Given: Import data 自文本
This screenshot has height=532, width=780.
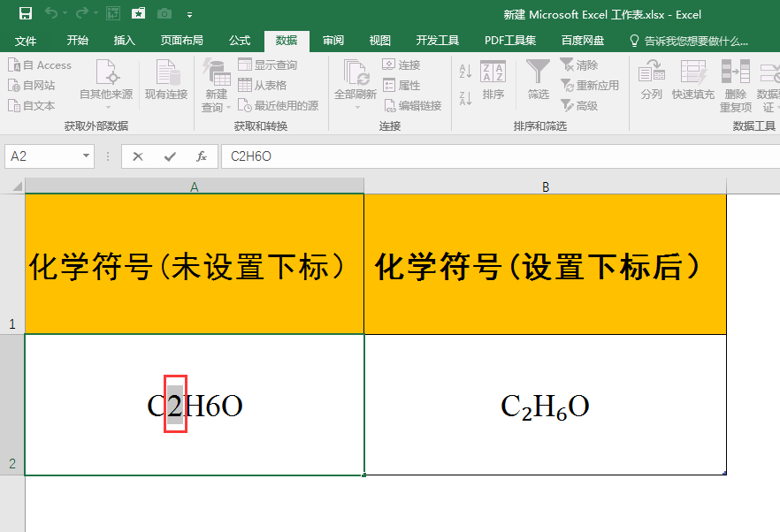Looking at the screenshot, I should 31,106.
